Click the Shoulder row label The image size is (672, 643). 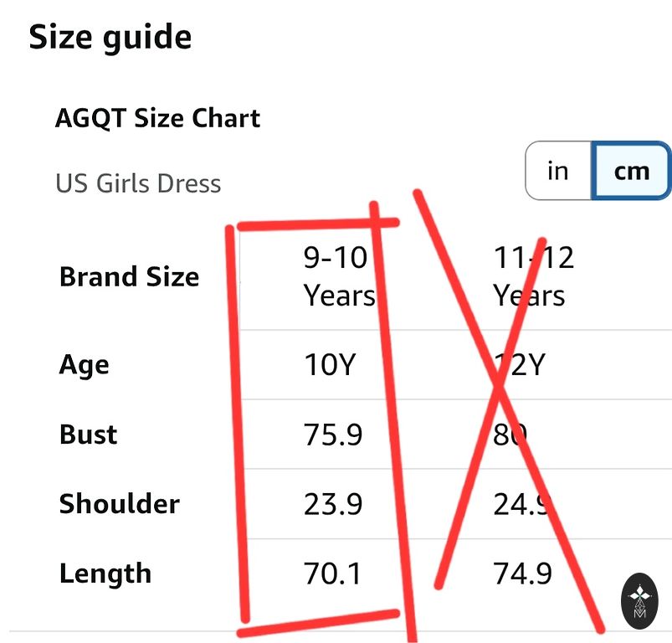point(120,504)
